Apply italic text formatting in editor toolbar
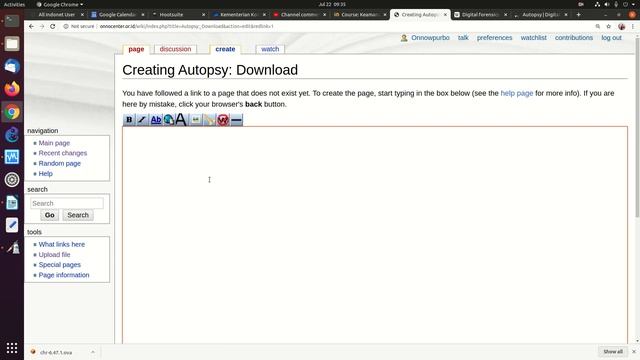Viewport: 640px width, 360px height. point(142,120)
